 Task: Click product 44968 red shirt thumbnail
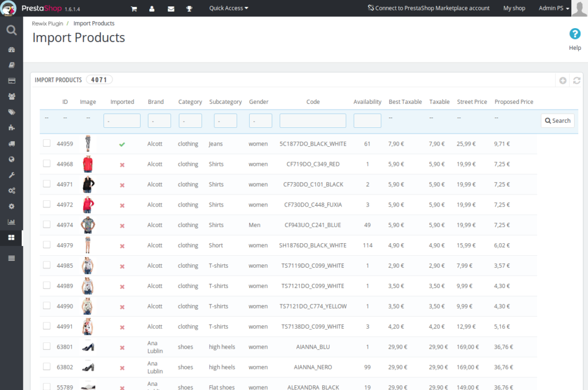pyautogui.click(x=88, y=164)
